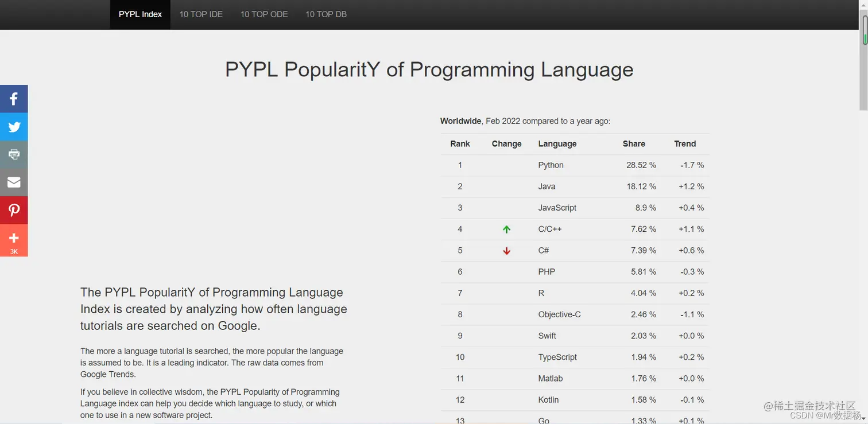Select the PHP language cell
Screen dimensions: 868x424
tap(547, 272)
